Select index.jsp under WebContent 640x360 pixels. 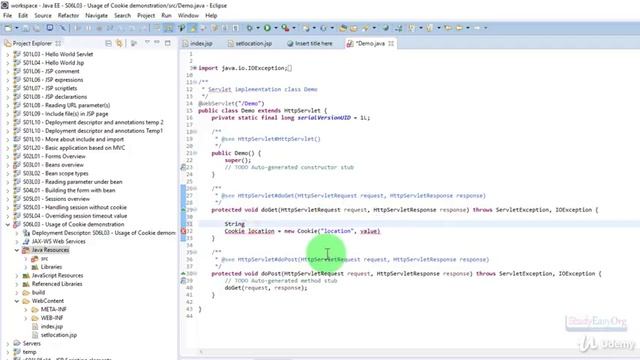point(52,327)
